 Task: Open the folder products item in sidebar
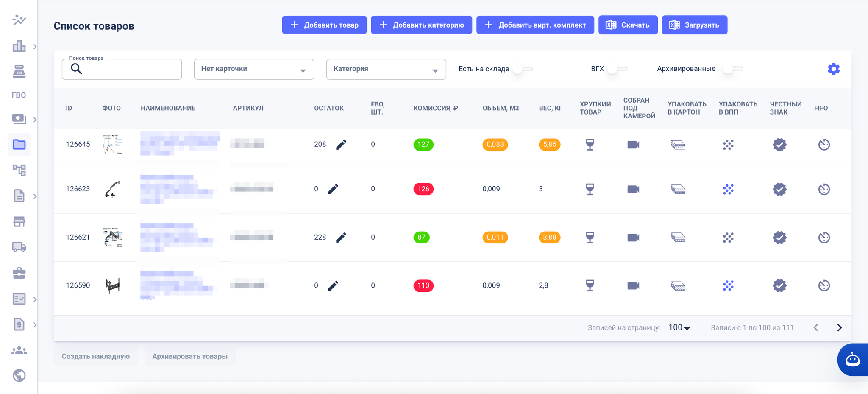click(x=19, y=145)
